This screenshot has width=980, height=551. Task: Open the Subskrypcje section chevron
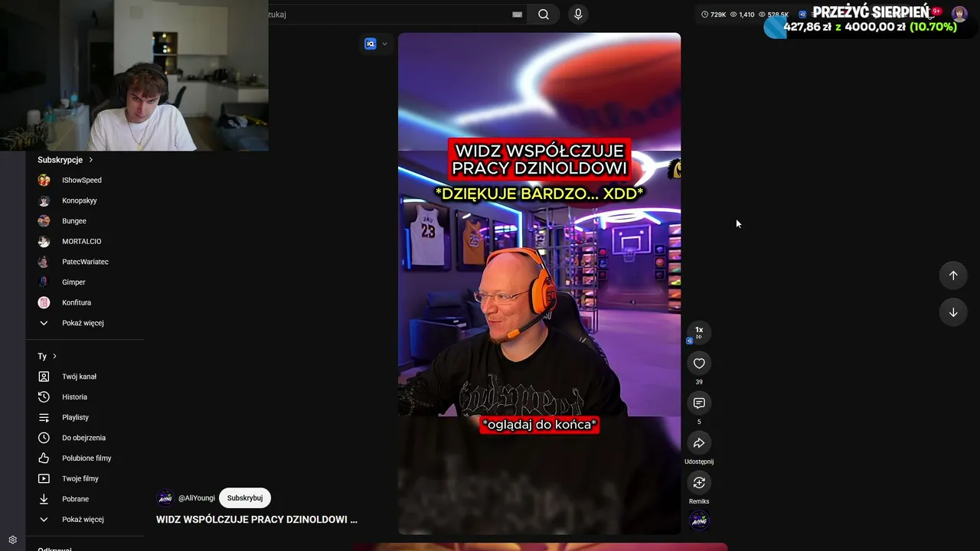[x=90, y=160]
